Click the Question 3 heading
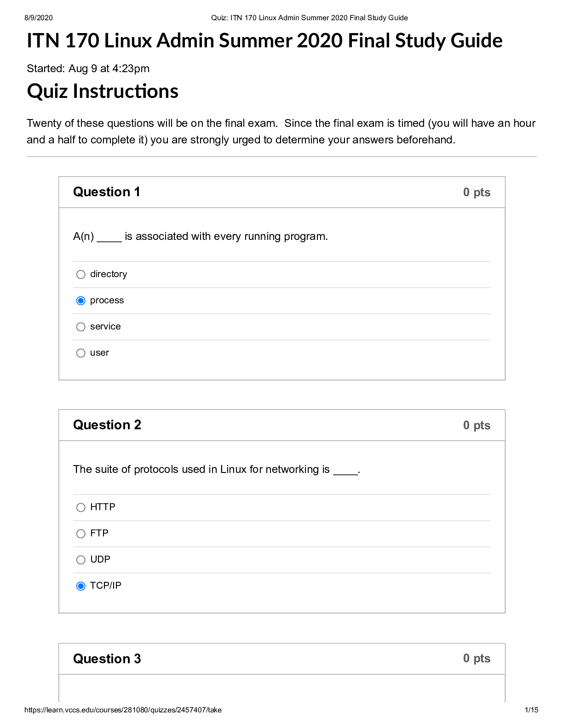 coord(107,659)
